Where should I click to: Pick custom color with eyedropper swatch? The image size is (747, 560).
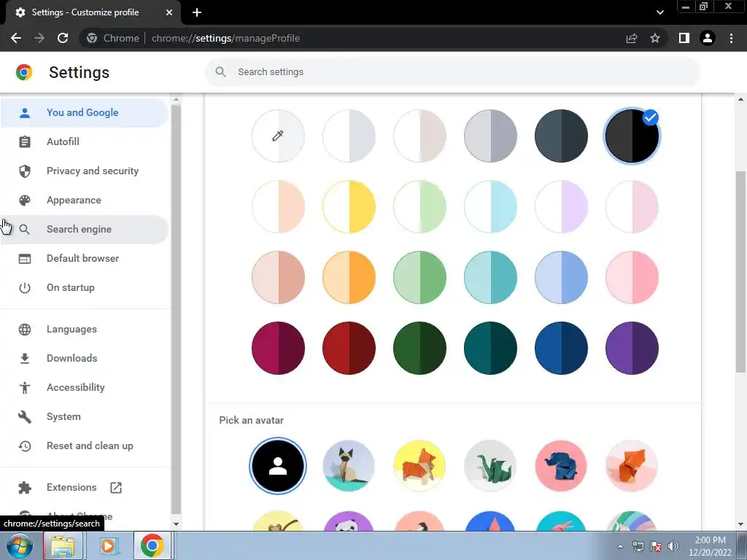coord(278,136)
